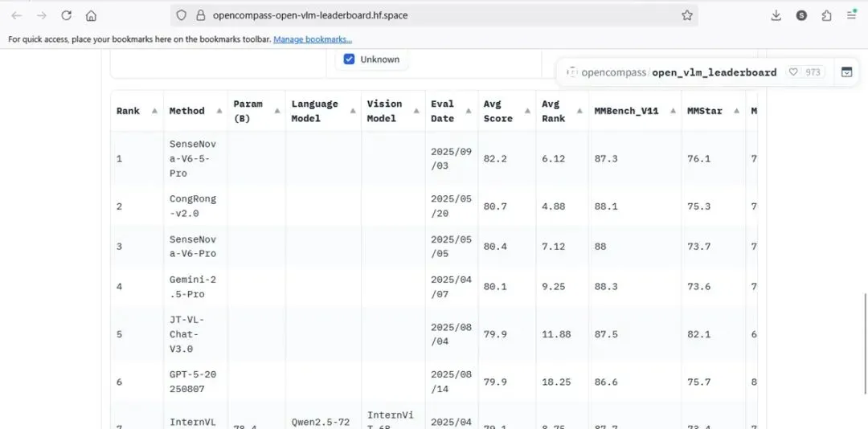The height and width of the screenshot is (429, 868).
Task: Open the opencompass owner link
Action: (613, 72)
